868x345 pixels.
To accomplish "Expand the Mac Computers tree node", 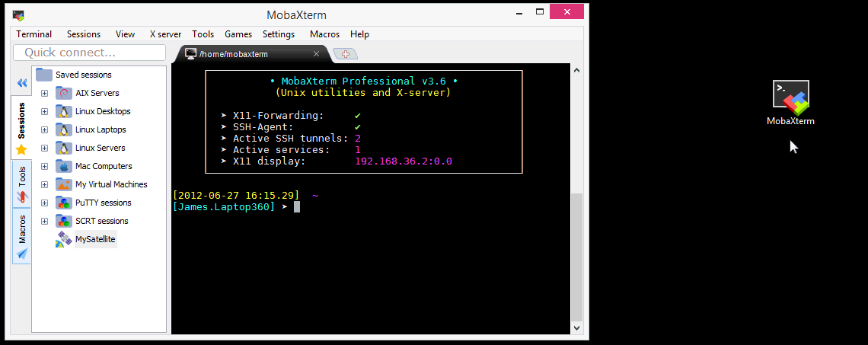I will pyautogui.click(x=45, y=166).
